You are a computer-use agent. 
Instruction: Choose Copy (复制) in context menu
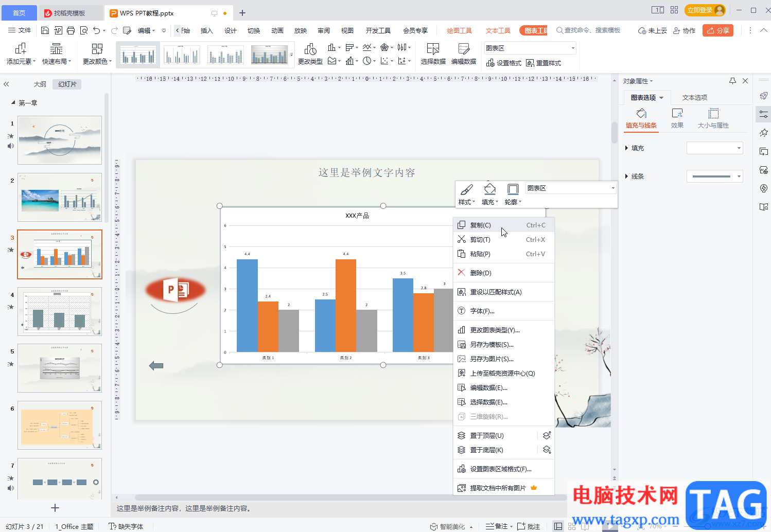[503, 225]
